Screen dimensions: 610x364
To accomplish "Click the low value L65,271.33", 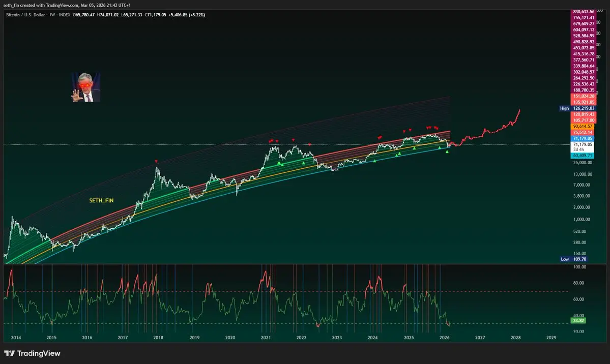I will point(131,15).
